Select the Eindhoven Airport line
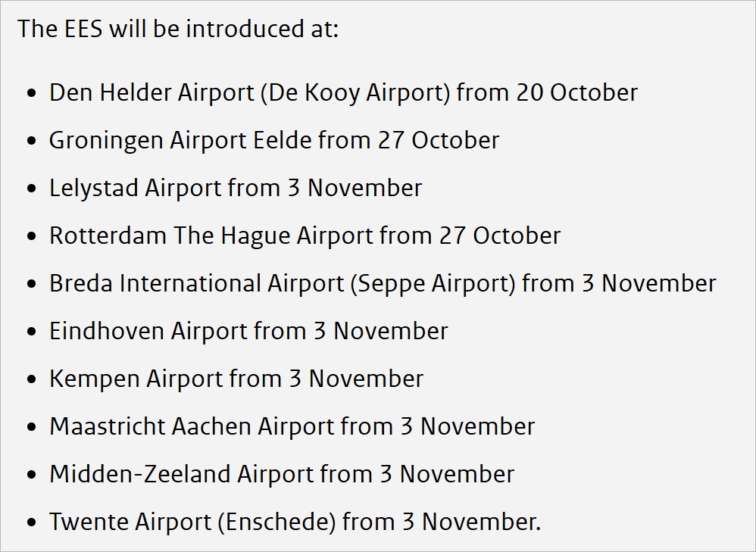The width and height of the screenshot is (756, 552). pos(248,332)
